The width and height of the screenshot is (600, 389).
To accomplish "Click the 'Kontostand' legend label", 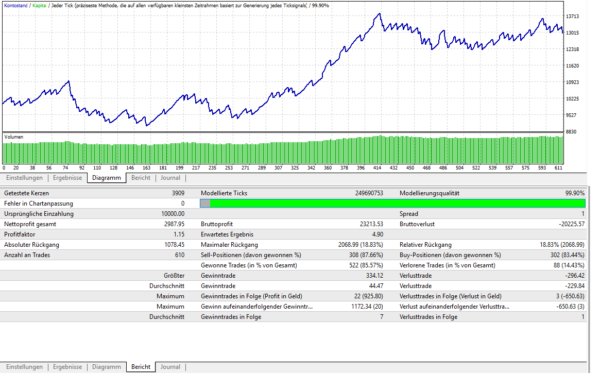I will pyautogui.click(x=16, y=6).
